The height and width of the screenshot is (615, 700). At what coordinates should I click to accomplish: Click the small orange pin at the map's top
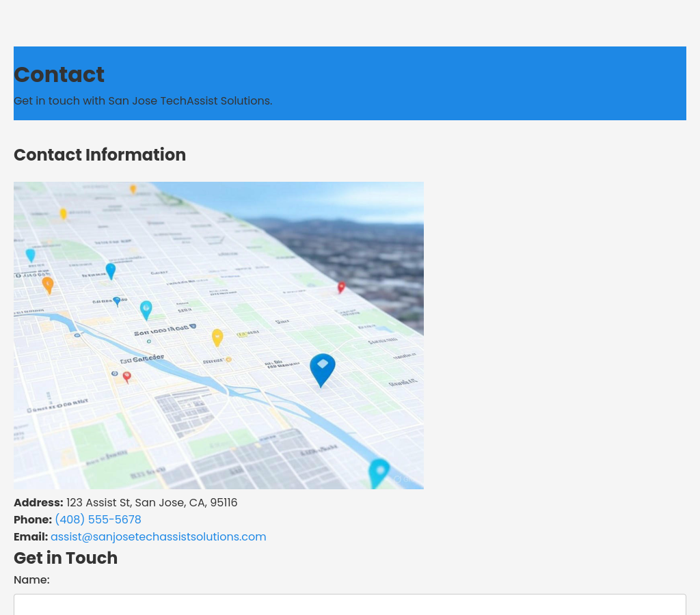click(x=133, y=189)
